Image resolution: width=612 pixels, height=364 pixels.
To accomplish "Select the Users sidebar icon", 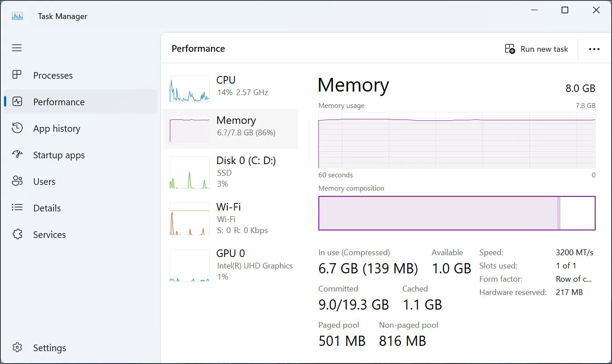I will pyautogui.click(x=17, y=181).
